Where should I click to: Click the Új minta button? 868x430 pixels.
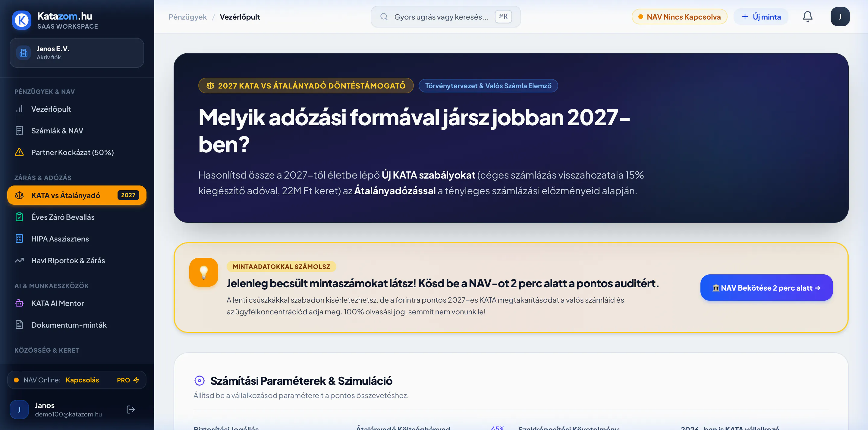761,17
